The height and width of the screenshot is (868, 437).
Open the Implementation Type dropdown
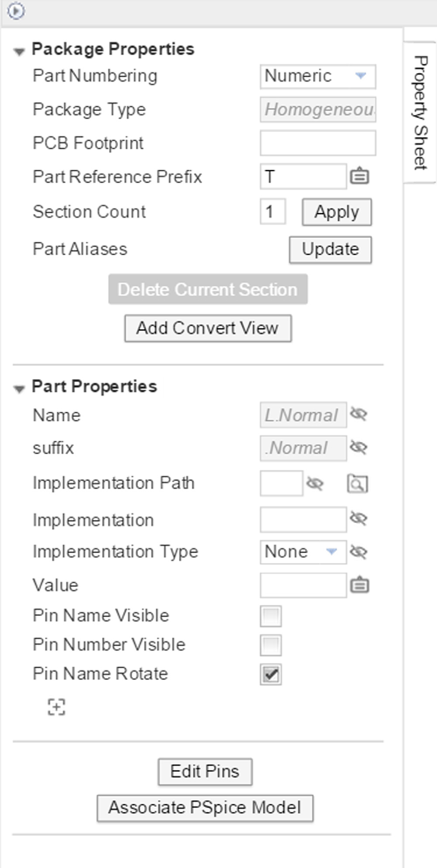point(303,552)
